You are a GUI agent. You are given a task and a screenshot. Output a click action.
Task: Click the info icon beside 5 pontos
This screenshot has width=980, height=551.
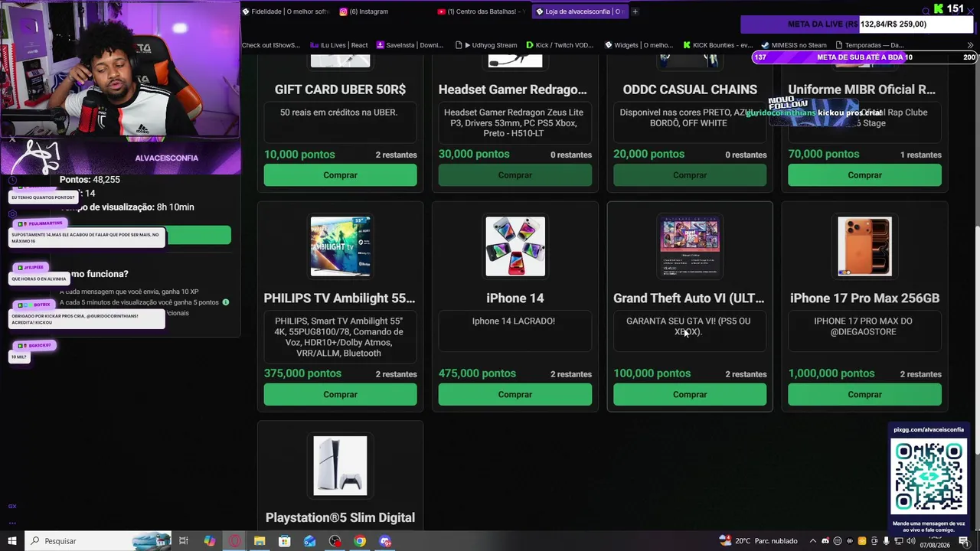click(226, 302)
